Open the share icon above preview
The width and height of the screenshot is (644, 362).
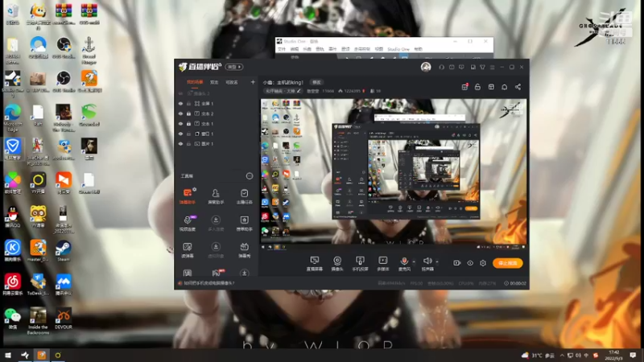tap(518, 87)
